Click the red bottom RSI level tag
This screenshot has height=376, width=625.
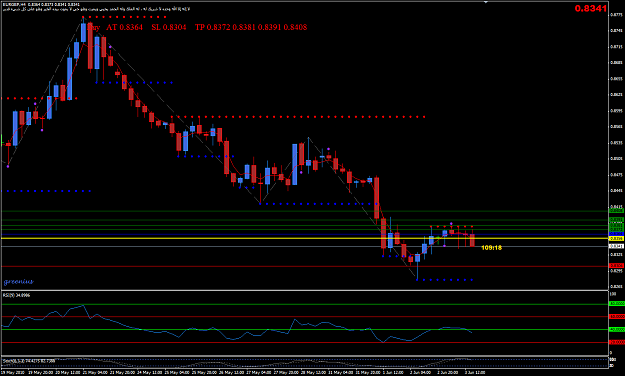tap(616, 342)
